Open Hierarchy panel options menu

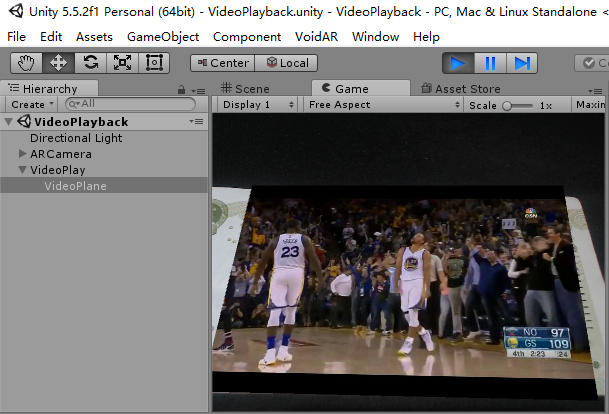(x=198, y=91)
